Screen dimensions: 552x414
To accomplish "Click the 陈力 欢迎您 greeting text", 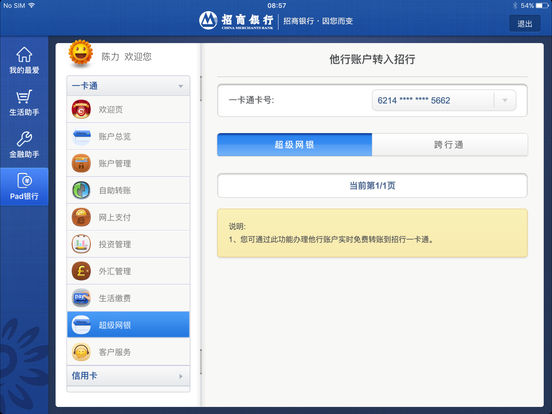I will [126, 57].
